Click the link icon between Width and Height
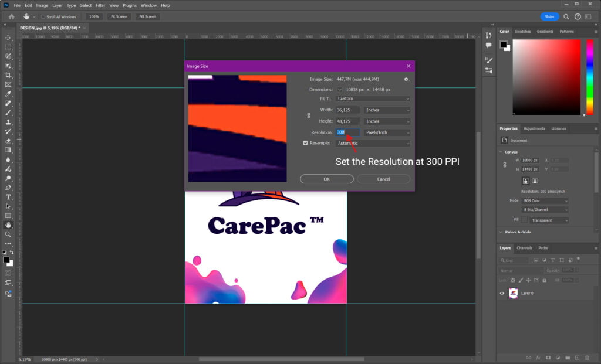This screenshot has height=364, width=601. [308, 115]
